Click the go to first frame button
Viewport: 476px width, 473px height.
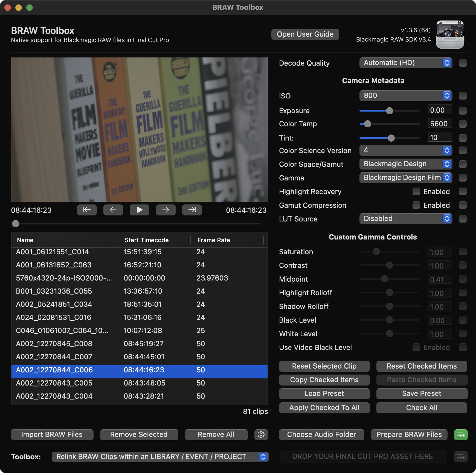[87, 210]
